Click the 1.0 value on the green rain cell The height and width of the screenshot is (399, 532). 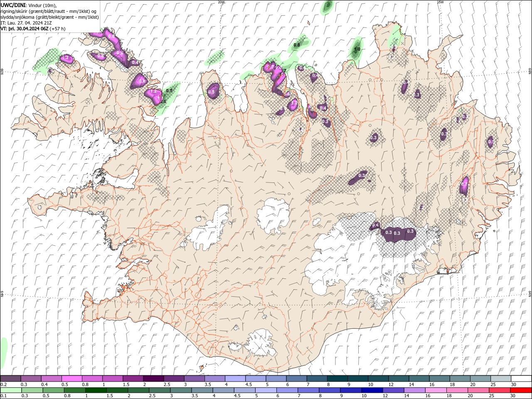click(357, 49)
